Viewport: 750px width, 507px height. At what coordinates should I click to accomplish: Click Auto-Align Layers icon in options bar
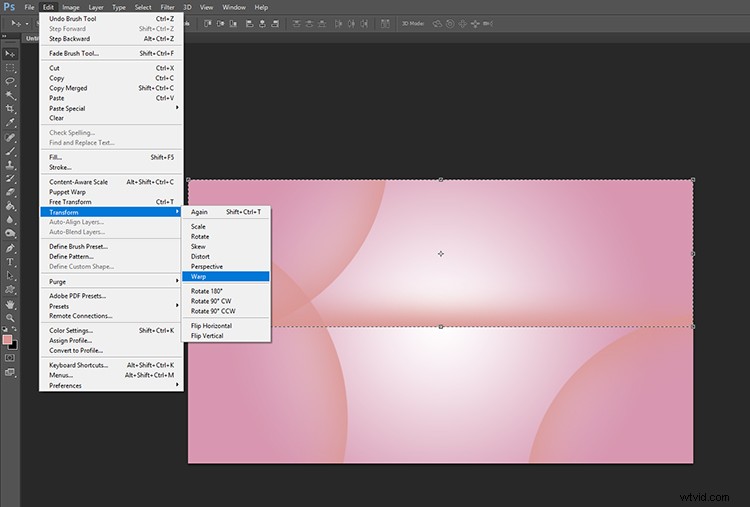point(385,23)
